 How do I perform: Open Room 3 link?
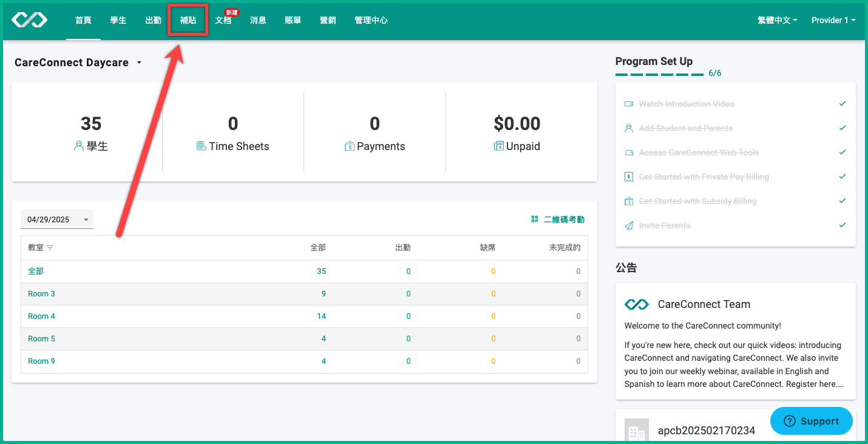tap(41, 294)
